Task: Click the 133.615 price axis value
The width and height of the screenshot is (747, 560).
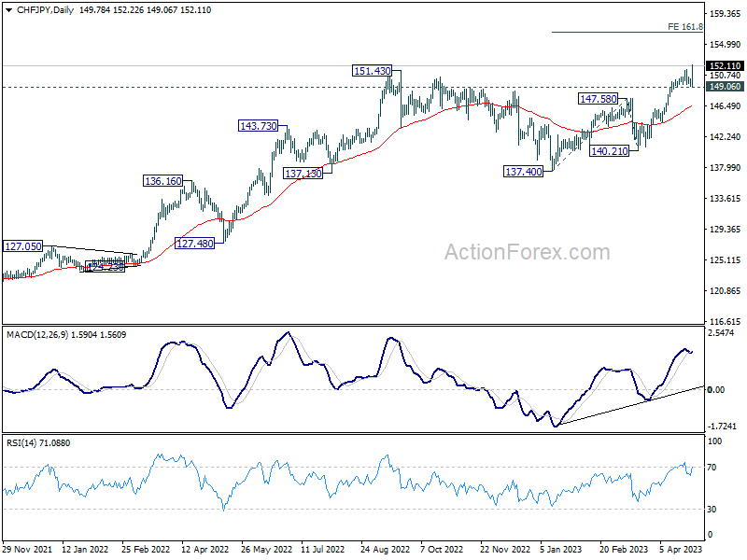Action: pyautogui.click(x=726, y=198)
